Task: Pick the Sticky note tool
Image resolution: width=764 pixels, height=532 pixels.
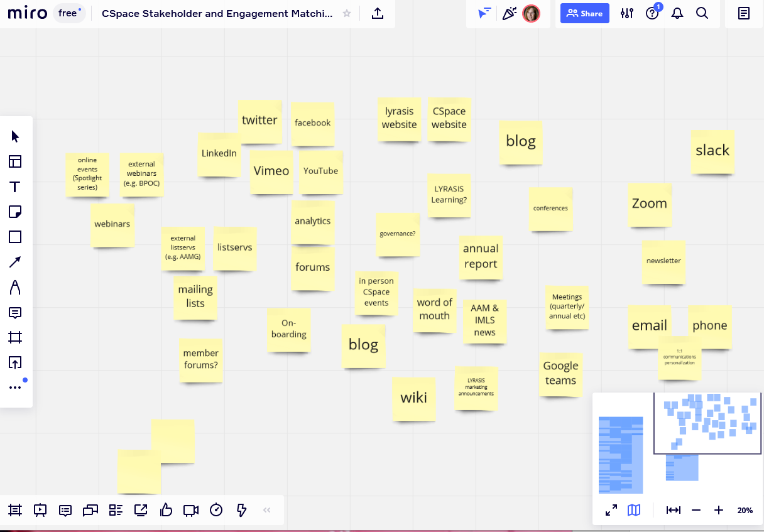Action: click(15, 212)
